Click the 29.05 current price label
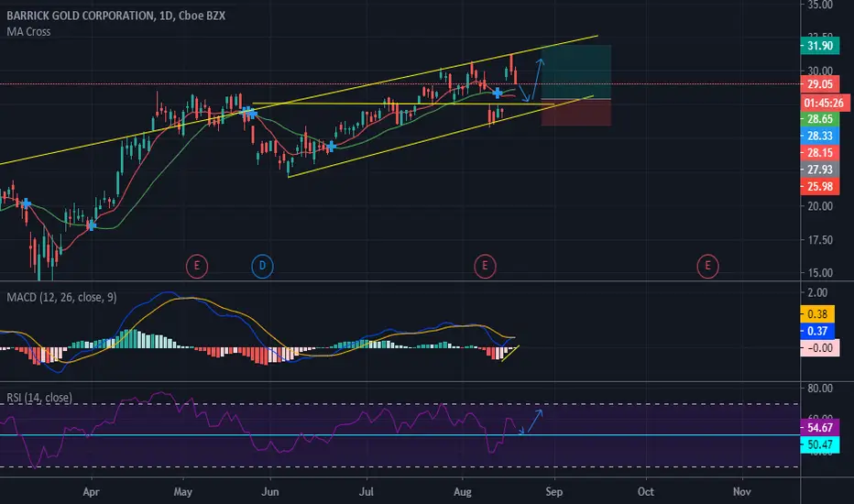Viewport: 854px width, 504px height. 820,84
